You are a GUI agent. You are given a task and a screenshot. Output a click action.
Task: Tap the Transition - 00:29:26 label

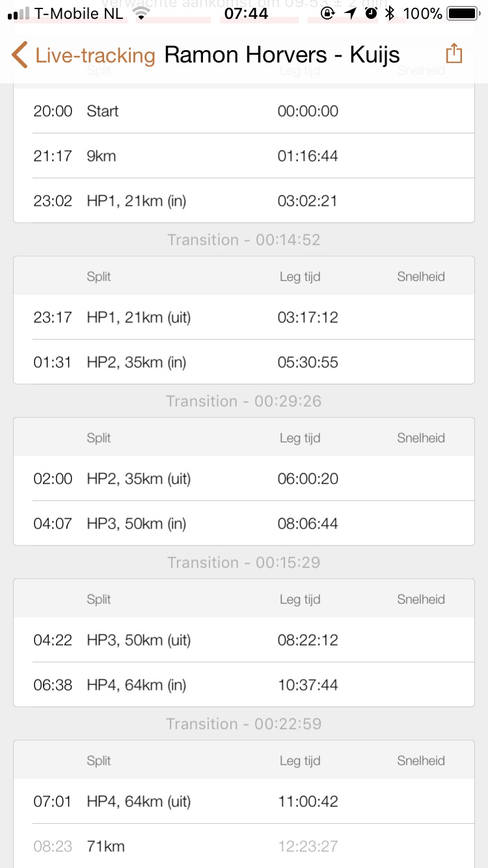243,401
